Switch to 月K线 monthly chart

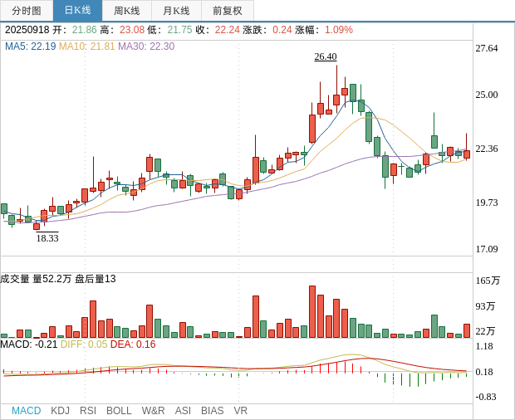pyautogui.click(x=176, y=11)
